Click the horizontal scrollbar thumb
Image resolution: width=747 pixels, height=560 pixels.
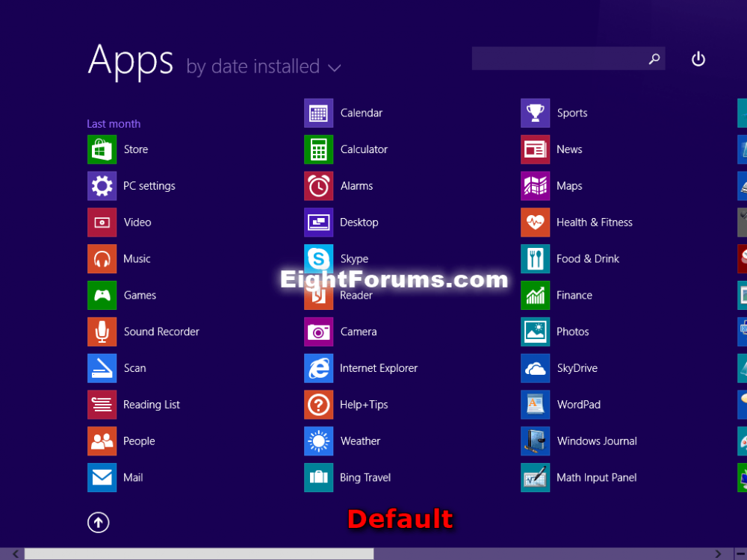pyautogui.click(x=199, y=554)
